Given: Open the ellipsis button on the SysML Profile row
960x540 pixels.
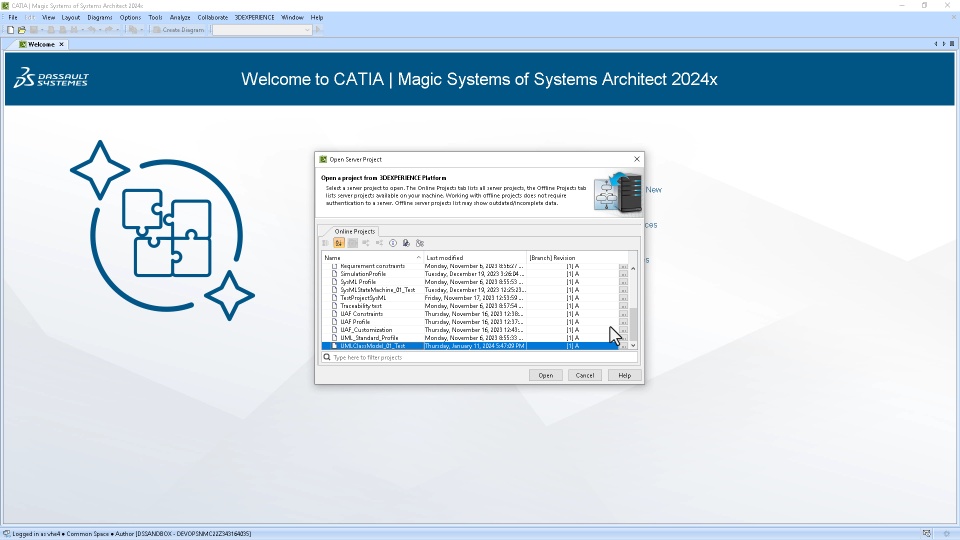Looking at the screenshot, I should click(623, 282).
